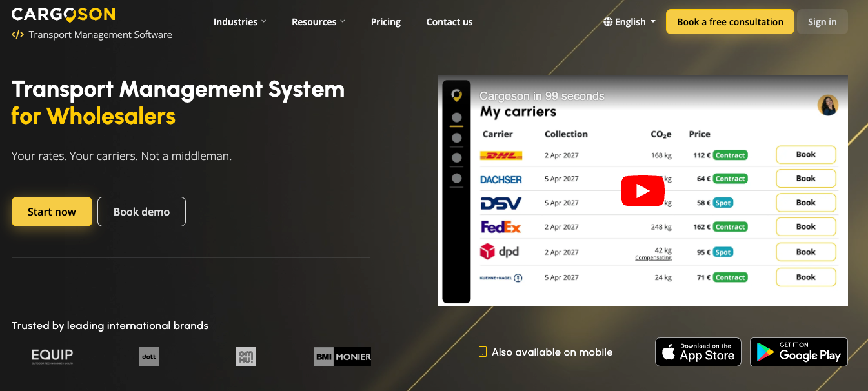Click Trusted by leading international brands text
The image size is (868, 391).
pyautogui.click(x=110, y=326)
